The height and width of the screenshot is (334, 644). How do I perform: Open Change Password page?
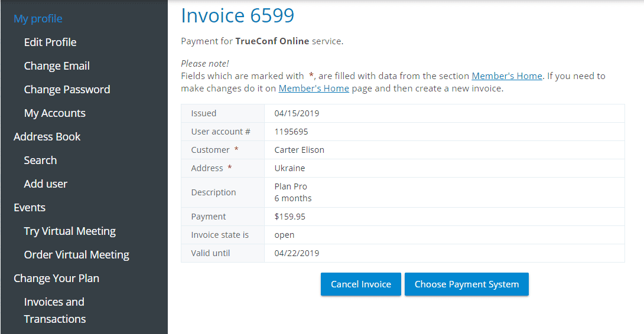click(67, 90)
